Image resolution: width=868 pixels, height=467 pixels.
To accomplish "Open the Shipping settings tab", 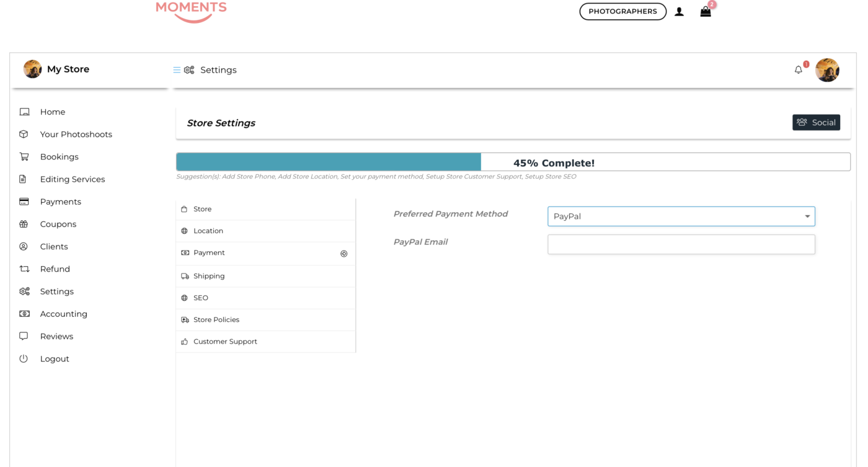I will click(x=209, y=276).
